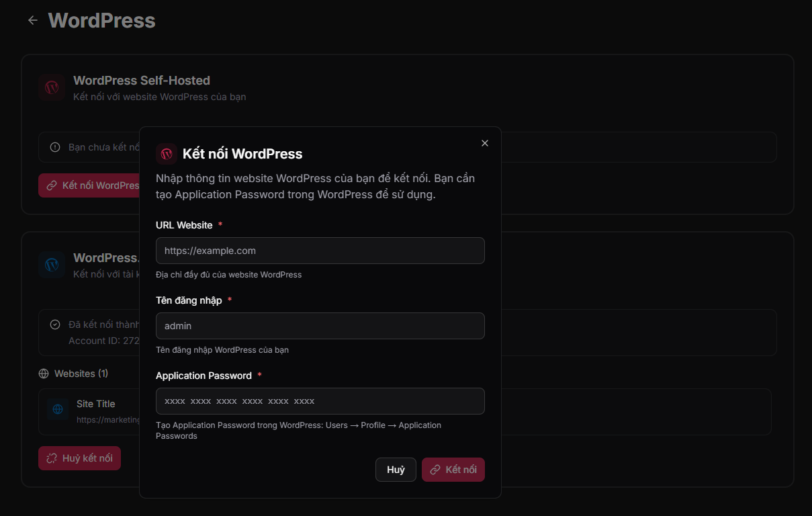Select the Site Title website entry
The height and width of the screenshot is (516, 812).
pyautogui.click(x=94, y=411)
